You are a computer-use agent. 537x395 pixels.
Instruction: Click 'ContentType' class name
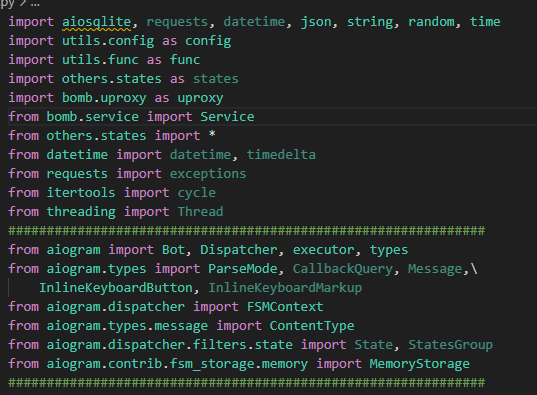click(312, 325)
